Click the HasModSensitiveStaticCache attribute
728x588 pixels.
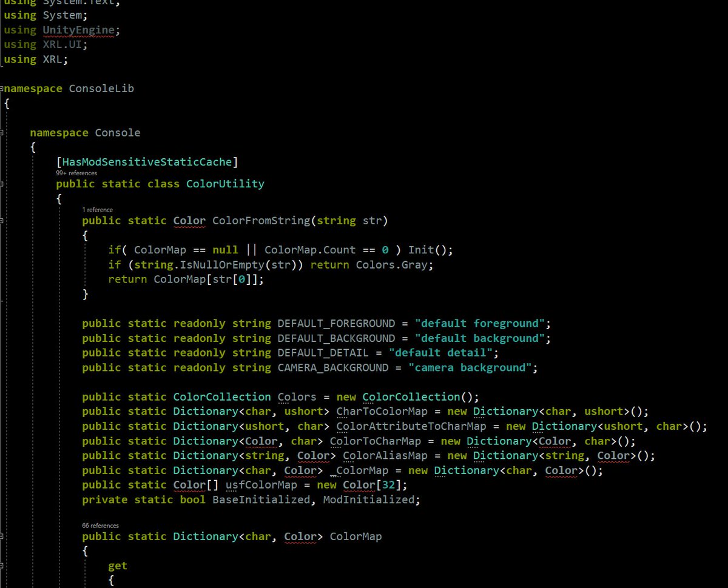147,162
